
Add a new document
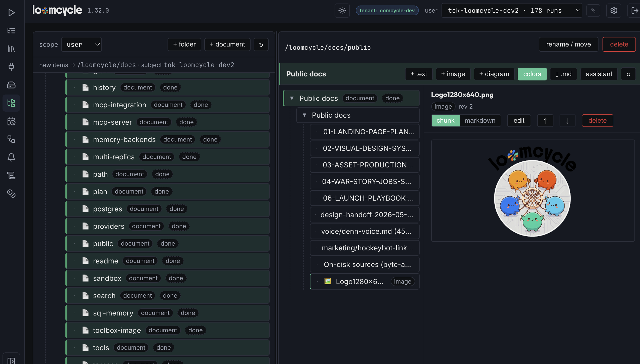tap(227, 44)
